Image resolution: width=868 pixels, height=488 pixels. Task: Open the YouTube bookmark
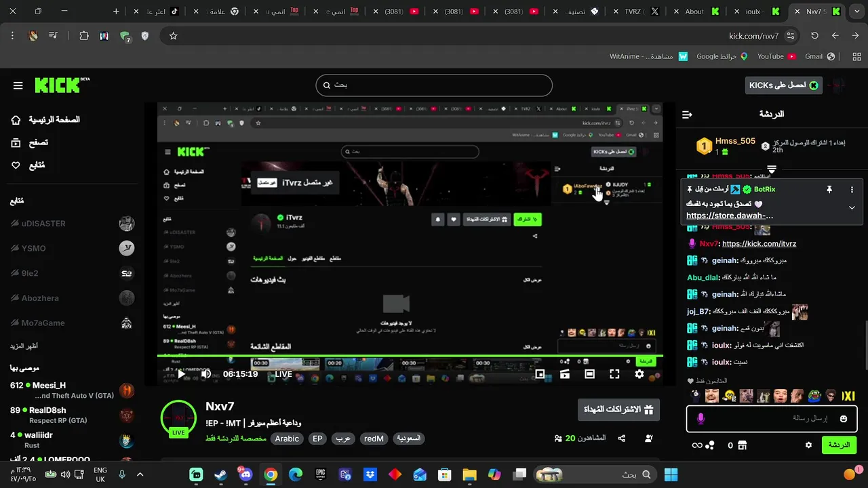click(776, 56)
